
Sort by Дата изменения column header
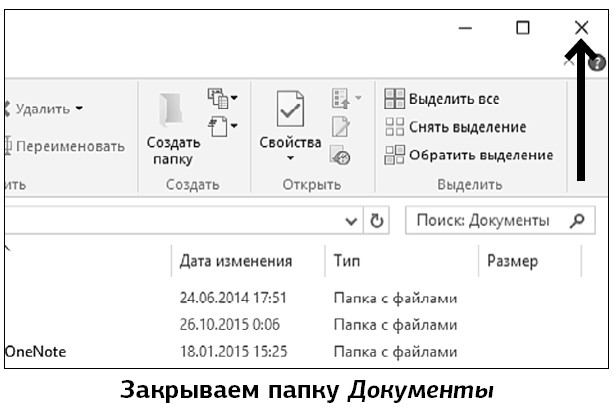click(x=236, y=261)
